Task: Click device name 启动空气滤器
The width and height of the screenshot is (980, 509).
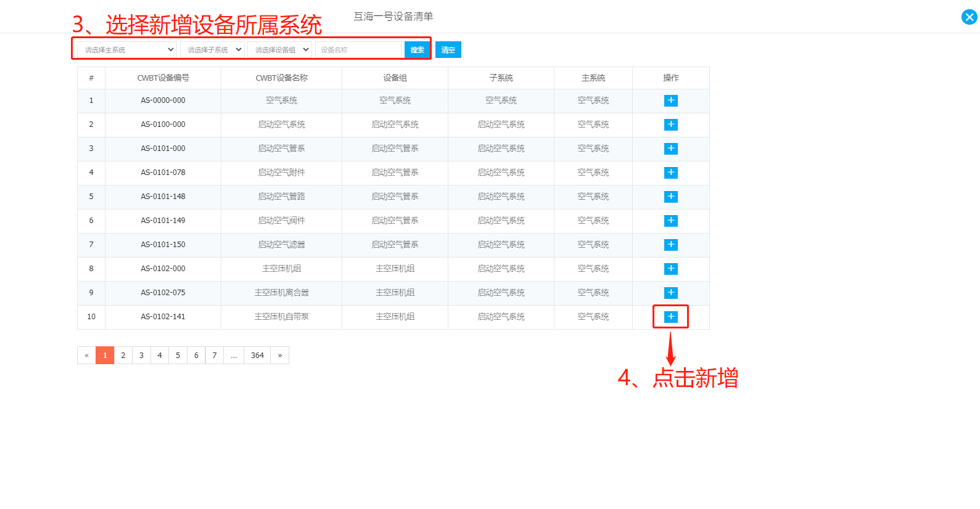Action: pos(281,245)
